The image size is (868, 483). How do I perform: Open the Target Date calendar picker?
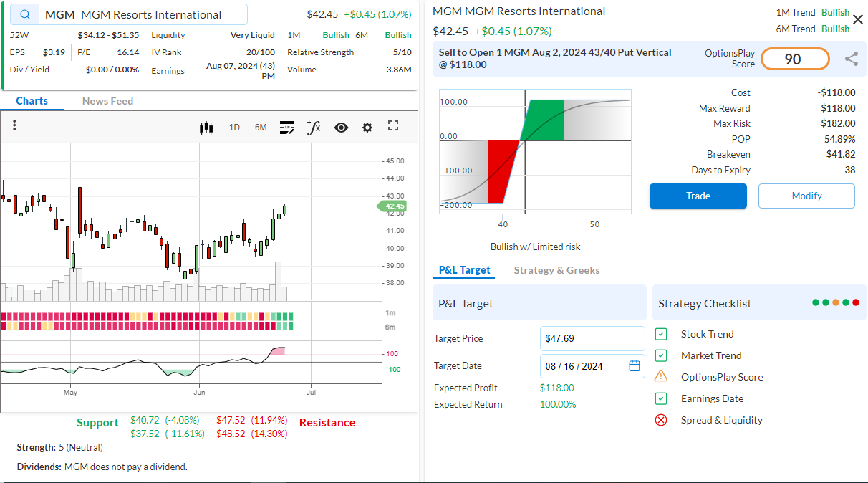pyautogui.click(x=635, y=365)
